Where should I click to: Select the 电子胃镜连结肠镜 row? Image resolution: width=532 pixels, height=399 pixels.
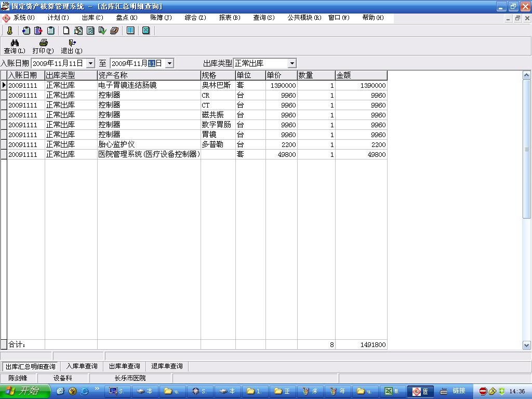(x=197, y=85)
